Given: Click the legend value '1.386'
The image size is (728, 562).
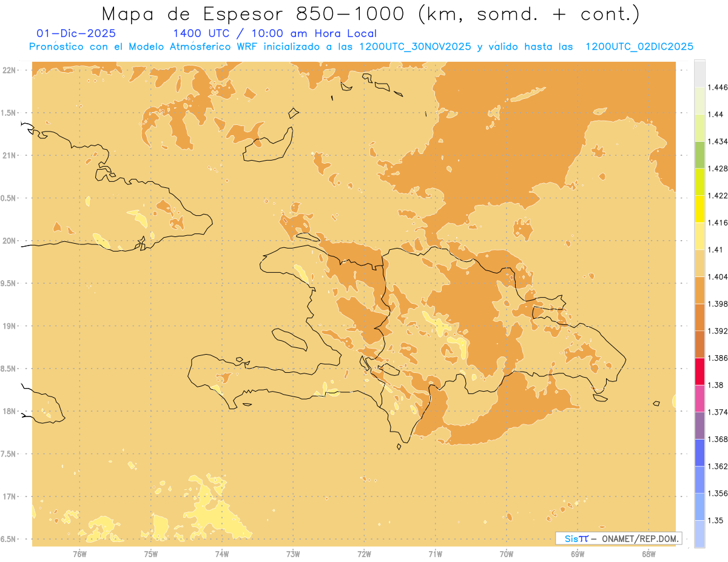Looking at the screenshot, I should pos(718,358).
